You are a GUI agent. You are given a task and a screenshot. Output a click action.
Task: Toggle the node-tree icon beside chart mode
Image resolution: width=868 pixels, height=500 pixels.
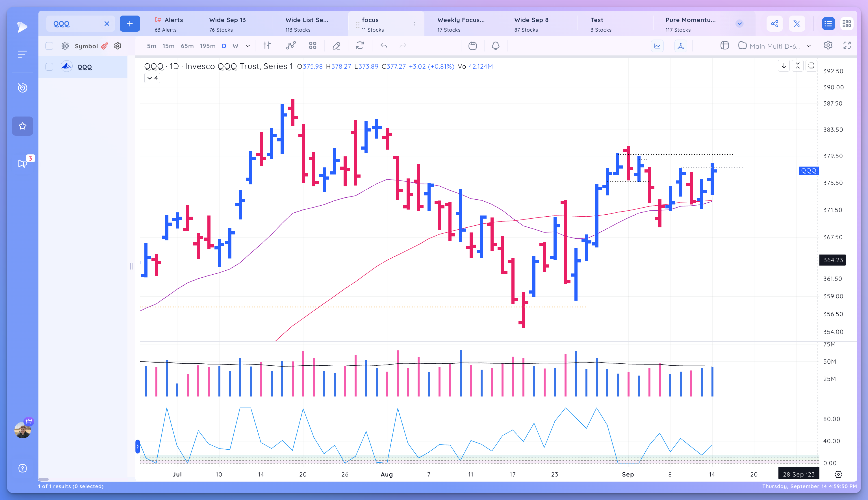(681, 46)
